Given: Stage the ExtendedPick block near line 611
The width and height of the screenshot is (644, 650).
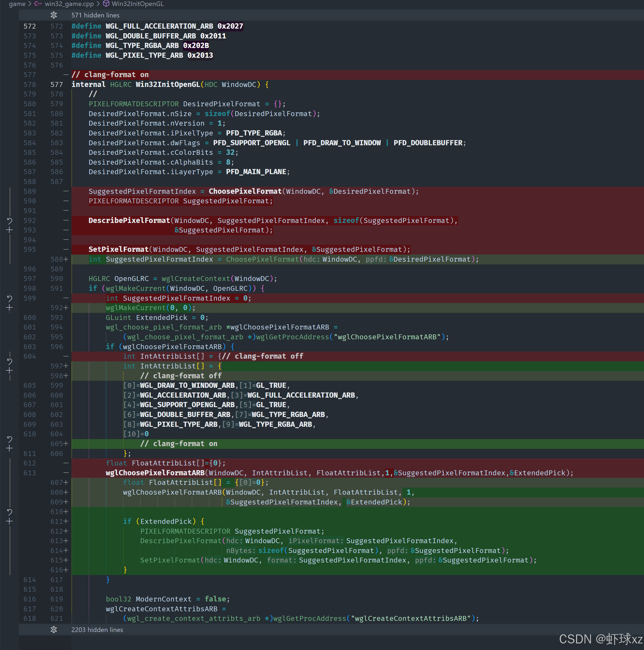Looking at the screenshot, I should [10, 521].
